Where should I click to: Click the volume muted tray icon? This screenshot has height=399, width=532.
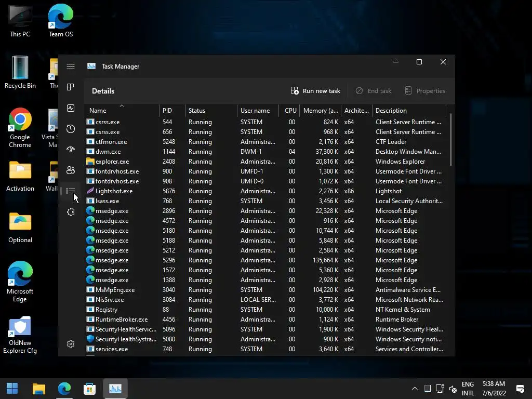coord(453,389)
